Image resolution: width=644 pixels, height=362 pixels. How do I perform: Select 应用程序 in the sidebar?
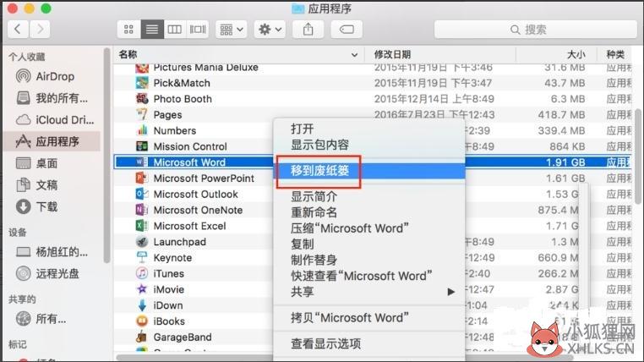point(52,141)
